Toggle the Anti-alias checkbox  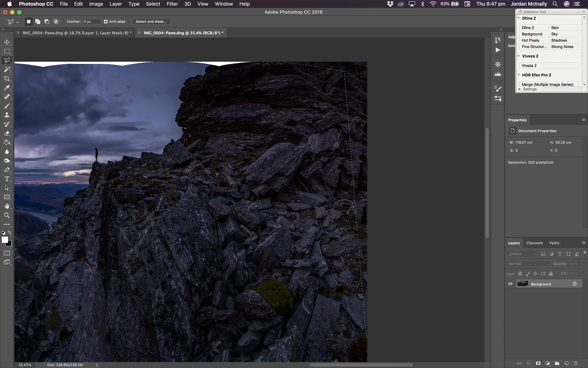[106, 21]
